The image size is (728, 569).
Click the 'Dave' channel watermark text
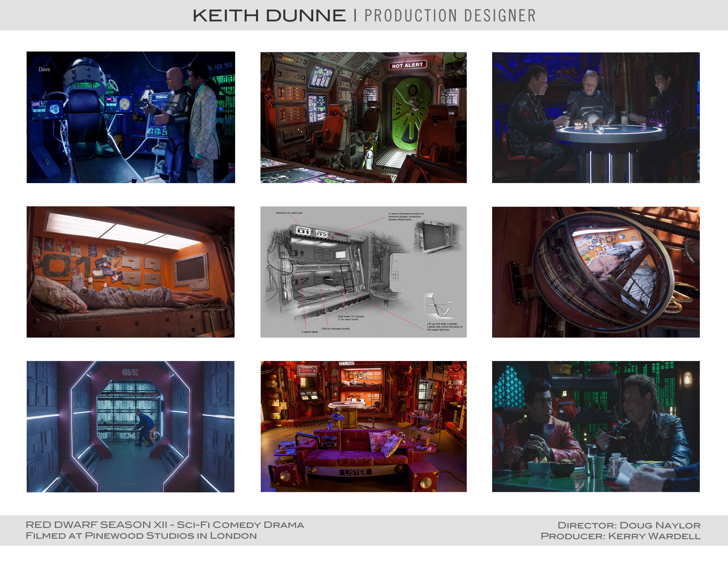pyautogui.click(x=44, y=69)
